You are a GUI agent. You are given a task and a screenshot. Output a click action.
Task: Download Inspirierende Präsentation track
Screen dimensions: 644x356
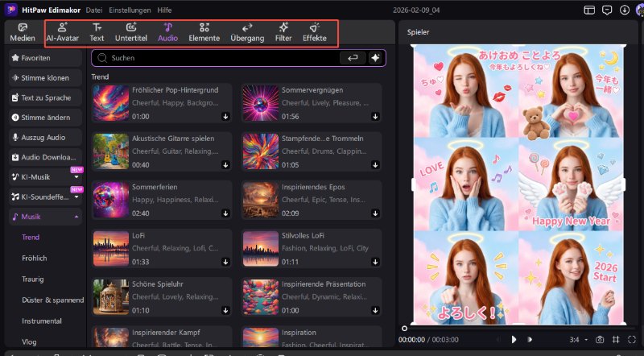pyautogui.click(x=375, y=310)
